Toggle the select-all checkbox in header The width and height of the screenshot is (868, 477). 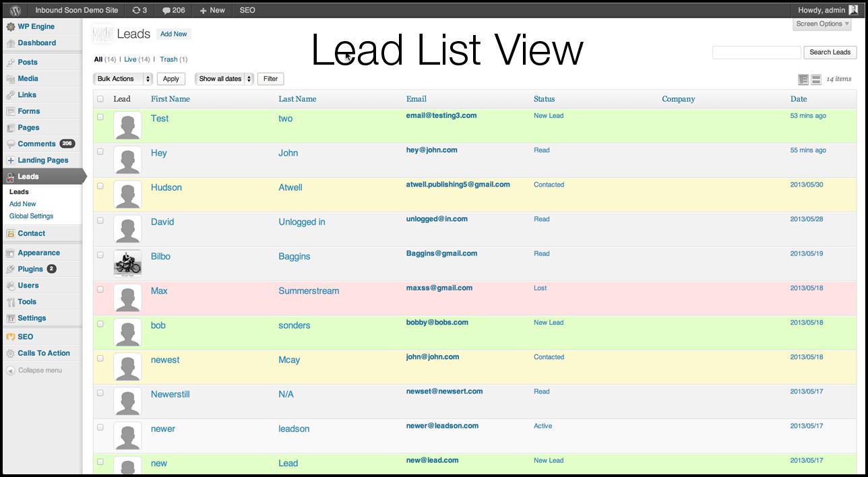point(100,99)
